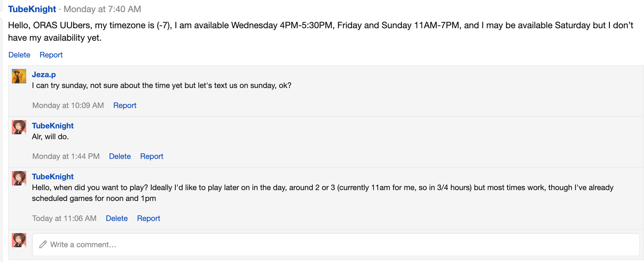
Task: Click TubeKnight's avatar beside "Alr, will do."
Action: click(x=19, y=127)
